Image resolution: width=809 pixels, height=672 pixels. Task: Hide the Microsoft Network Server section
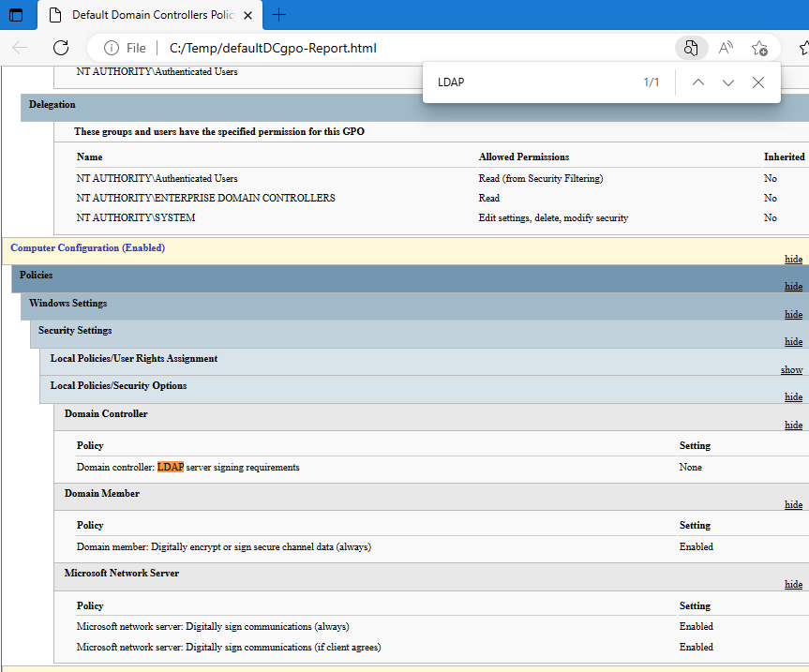pos(793,584)
